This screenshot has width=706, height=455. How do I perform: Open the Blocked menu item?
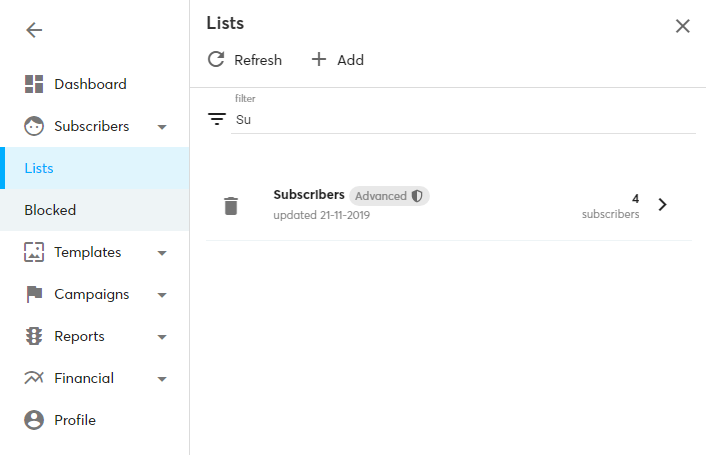[x=50, y=210]
